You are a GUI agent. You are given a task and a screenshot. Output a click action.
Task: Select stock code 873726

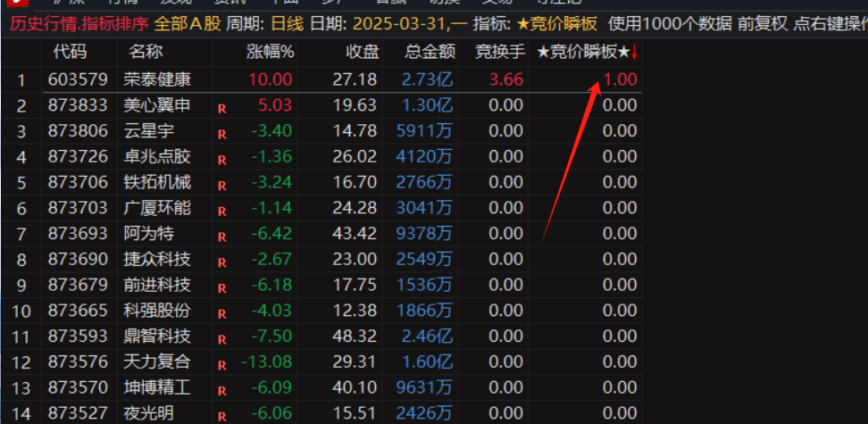[x=78, y=156]
